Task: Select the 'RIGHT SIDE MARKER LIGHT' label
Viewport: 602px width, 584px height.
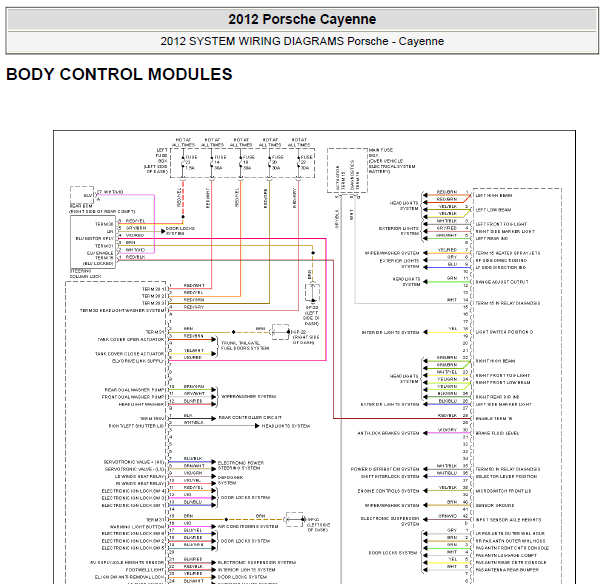Action: tap(505, 232)
